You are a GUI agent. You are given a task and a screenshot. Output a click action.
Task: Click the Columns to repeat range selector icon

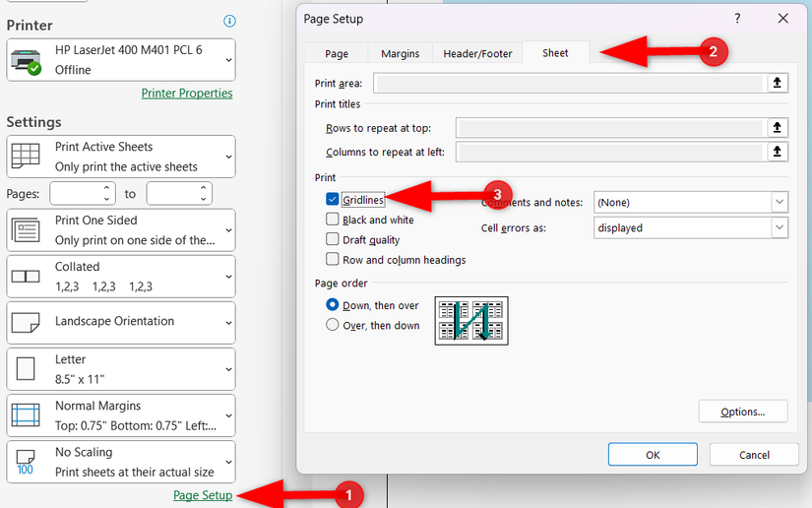coord(778,152)
